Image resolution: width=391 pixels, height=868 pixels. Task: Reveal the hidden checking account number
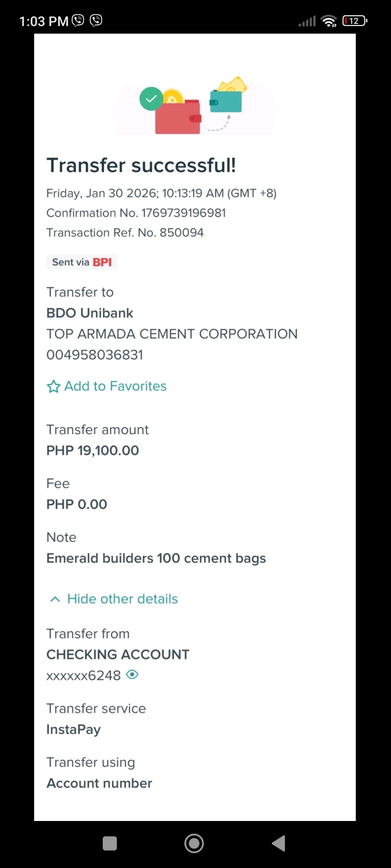tap(132, 675)
